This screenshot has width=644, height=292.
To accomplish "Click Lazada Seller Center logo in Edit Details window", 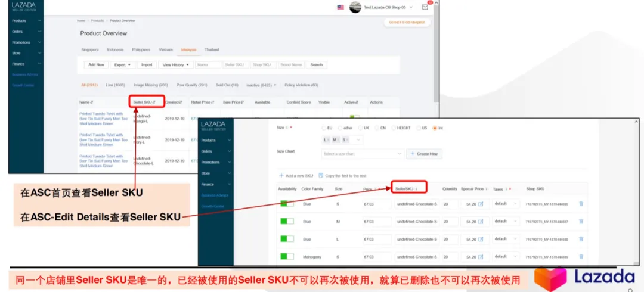I will click(x=213, y=125).
